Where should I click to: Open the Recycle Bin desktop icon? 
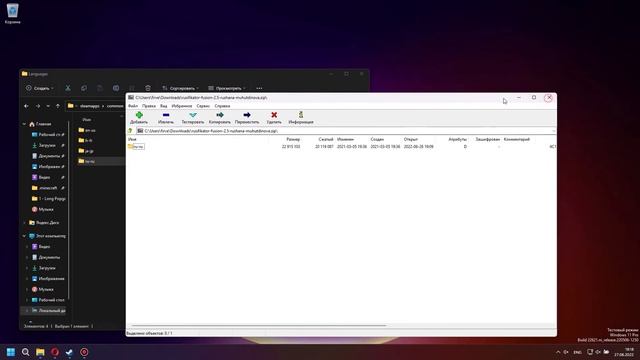[x=13, y=13]
